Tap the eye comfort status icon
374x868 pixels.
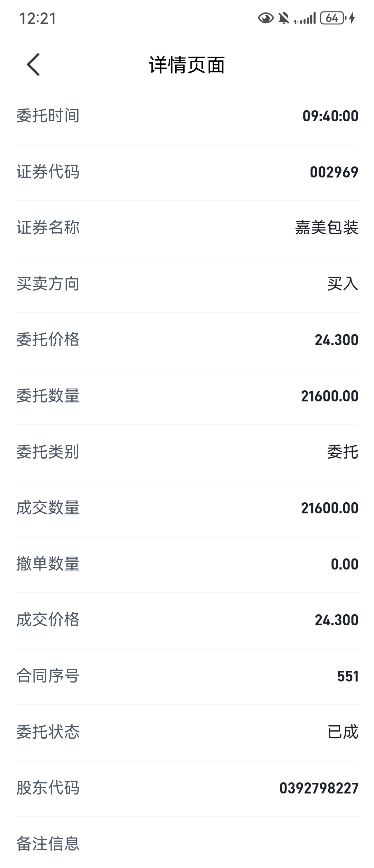[x=266, y=18]
